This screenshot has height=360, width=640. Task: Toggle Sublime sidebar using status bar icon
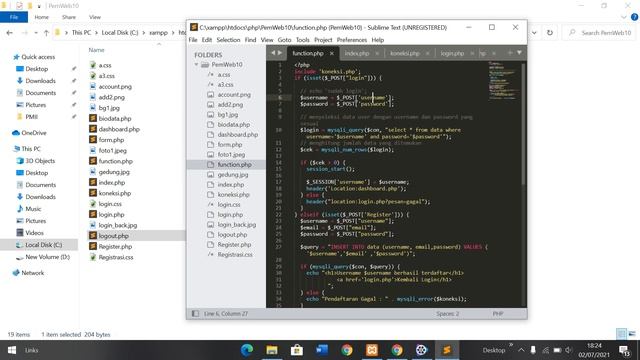coord(196,313)
